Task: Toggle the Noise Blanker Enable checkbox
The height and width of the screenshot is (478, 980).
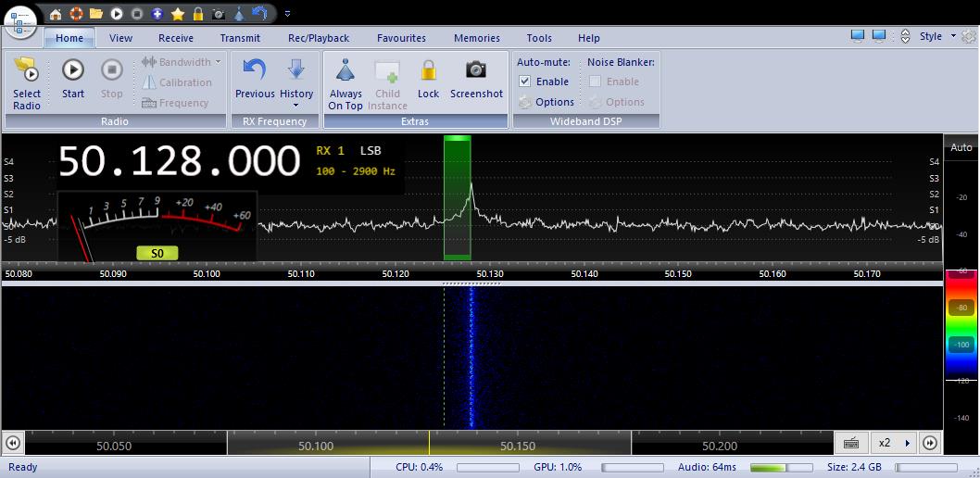Action: click(x=595, y=82)
